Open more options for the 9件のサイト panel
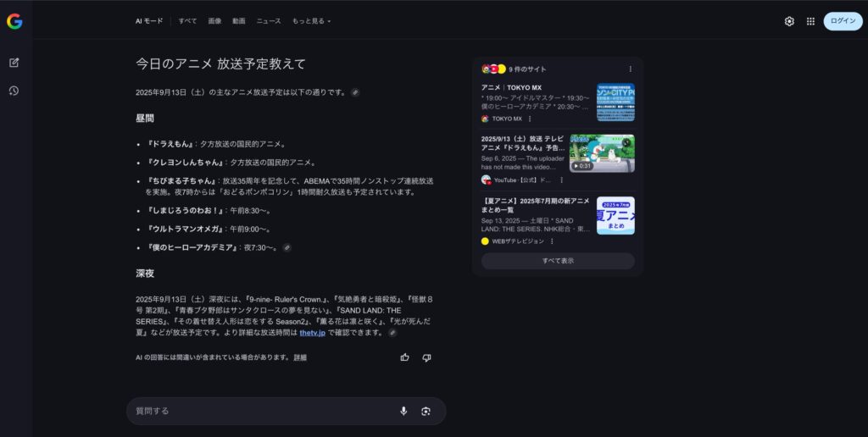 click(x=630, y=69)
